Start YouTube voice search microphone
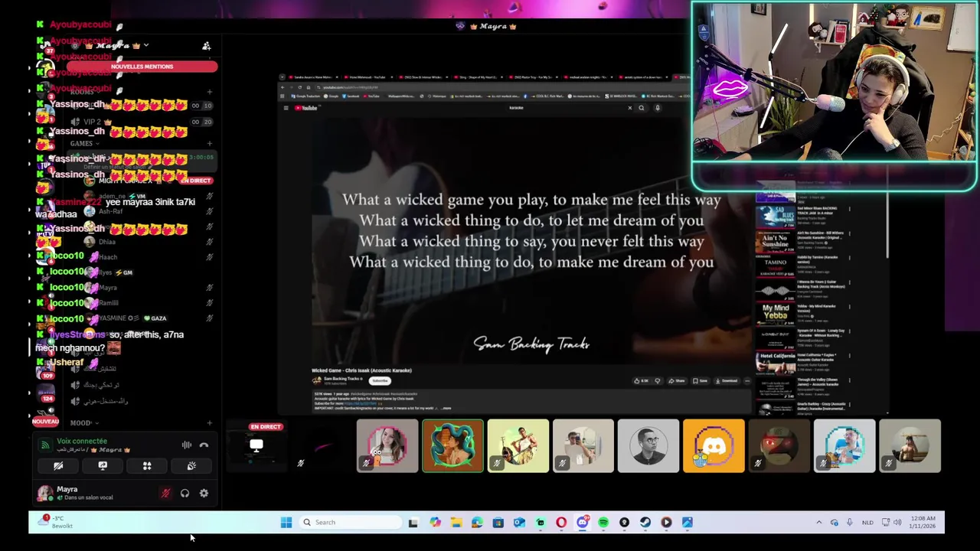This screenshot has width=980, height=551. 657,108
